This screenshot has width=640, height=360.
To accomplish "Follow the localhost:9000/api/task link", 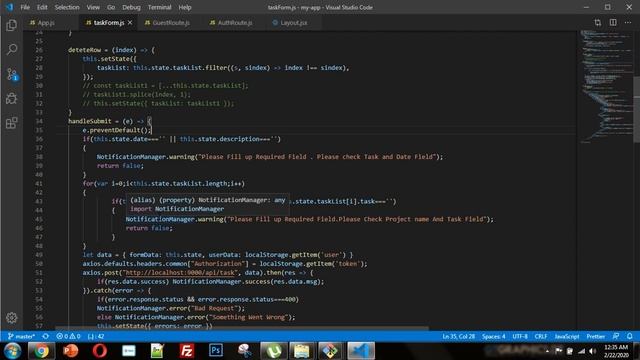I will tap(180, 273).
